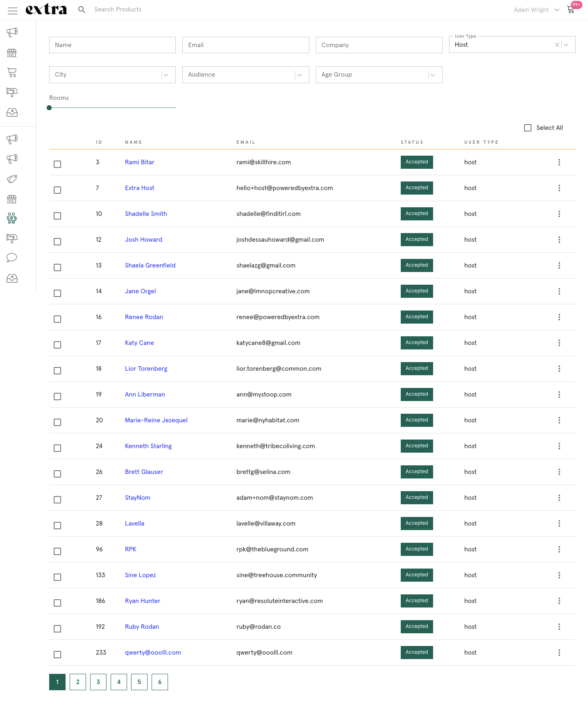
Task: Clear the Host user type selection
Action: point(557,45)
